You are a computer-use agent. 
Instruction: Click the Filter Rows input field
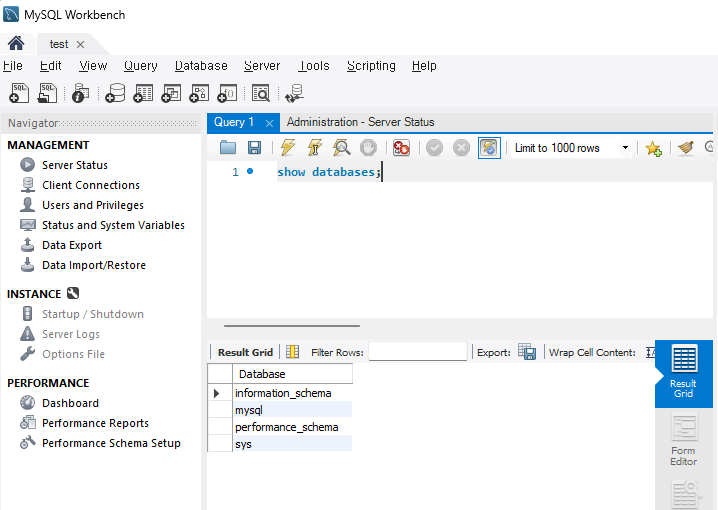(x=418, y=352)
